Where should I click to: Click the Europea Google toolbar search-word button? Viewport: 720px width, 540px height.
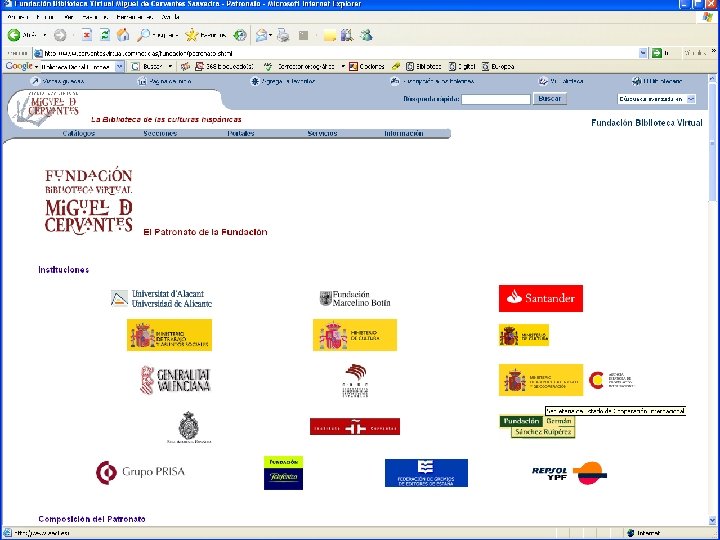coord(498,67)
